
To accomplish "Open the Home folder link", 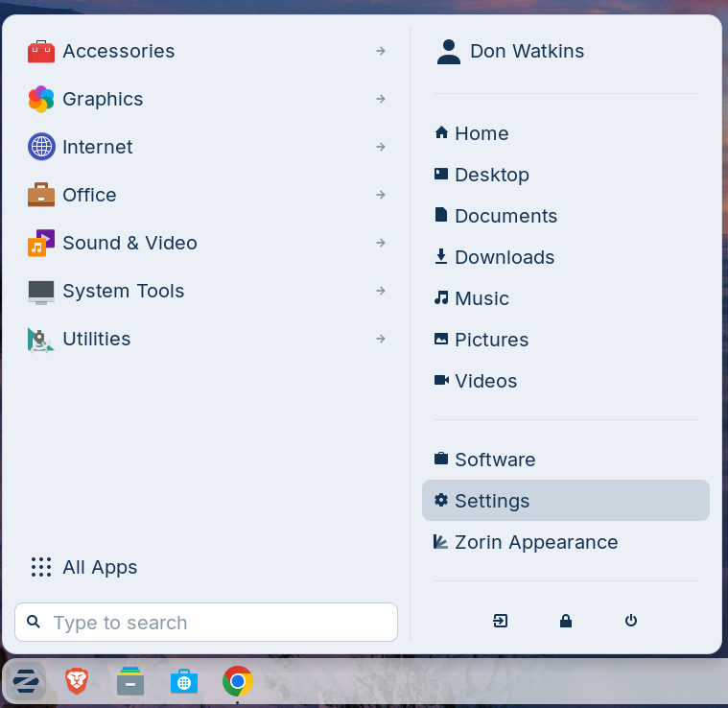I will [x=481, y=133].
